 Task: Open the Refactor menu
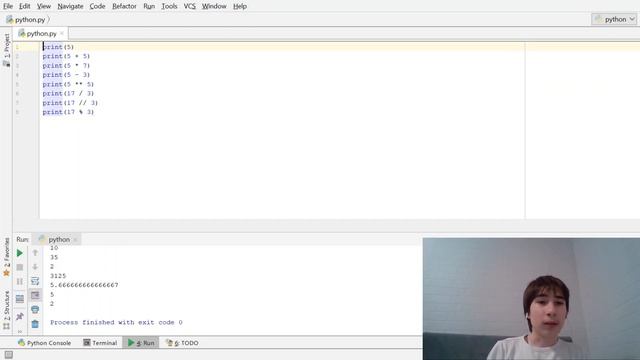[x=124, y=6]
